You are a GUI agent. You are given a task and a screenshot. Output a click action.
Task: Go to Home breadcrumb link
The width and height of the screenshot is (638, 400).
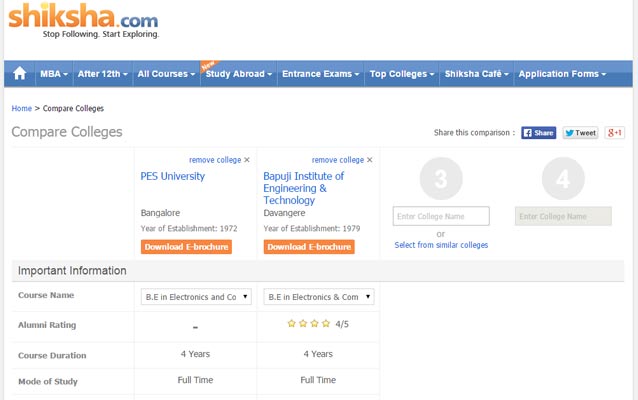click(x=21, y=108)
